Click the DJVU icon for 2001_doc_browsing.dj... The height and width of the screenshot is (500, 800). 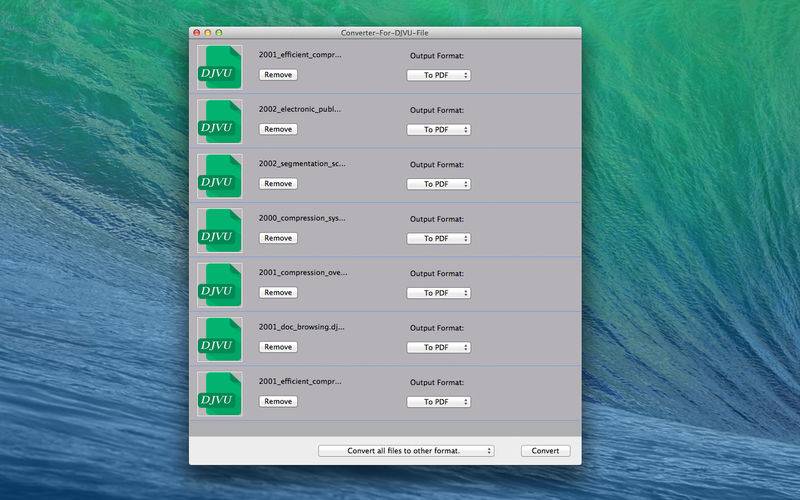pos(220,339)
